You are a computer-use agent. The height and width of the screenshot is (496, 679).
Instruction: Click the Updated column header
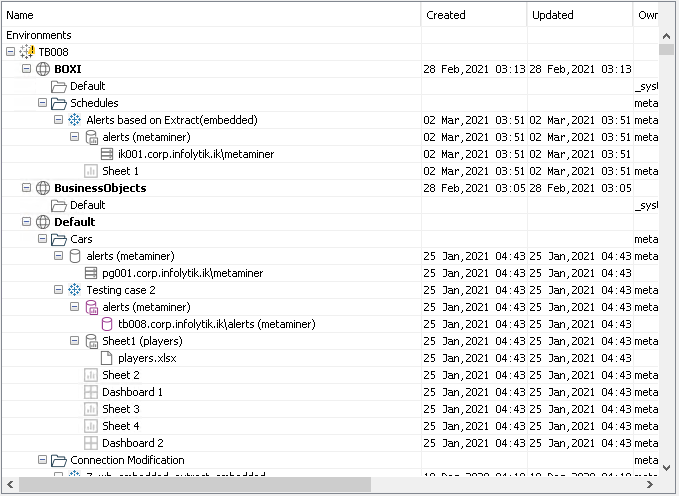(580, 15)
